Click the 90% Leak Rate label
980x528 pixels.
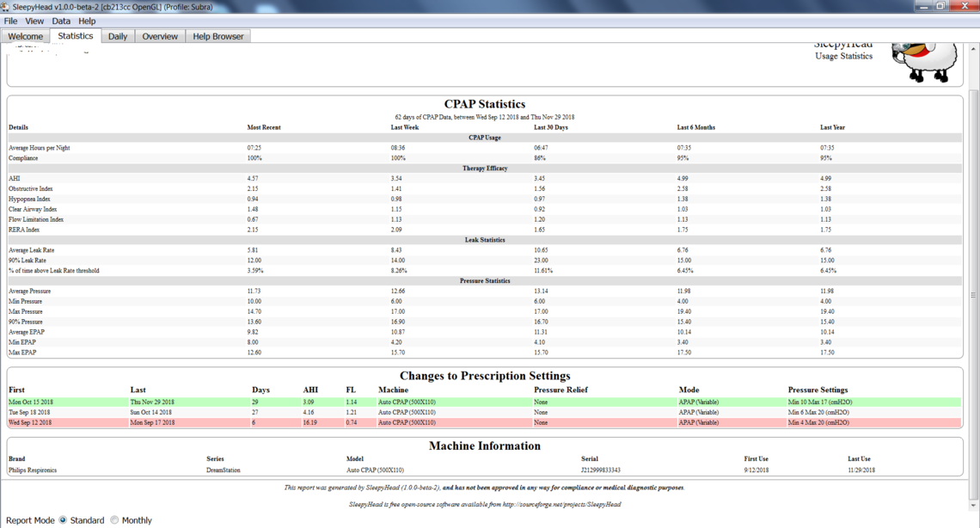click(28, 261)
